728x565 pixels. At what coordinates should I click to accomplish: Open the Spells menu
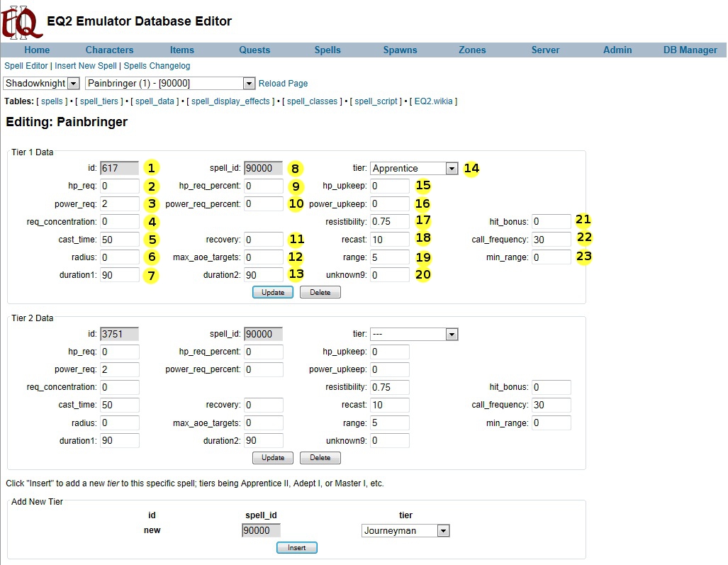(x=327, y=50)
